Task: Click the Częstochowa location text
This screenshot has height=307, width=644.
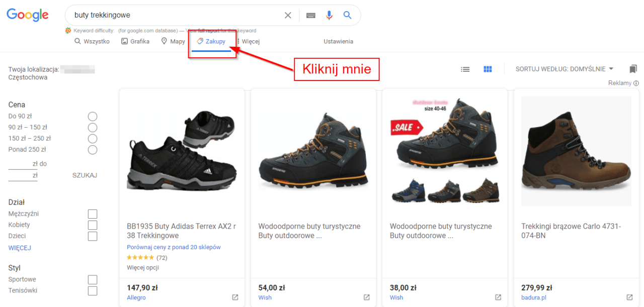Action: 28,78
